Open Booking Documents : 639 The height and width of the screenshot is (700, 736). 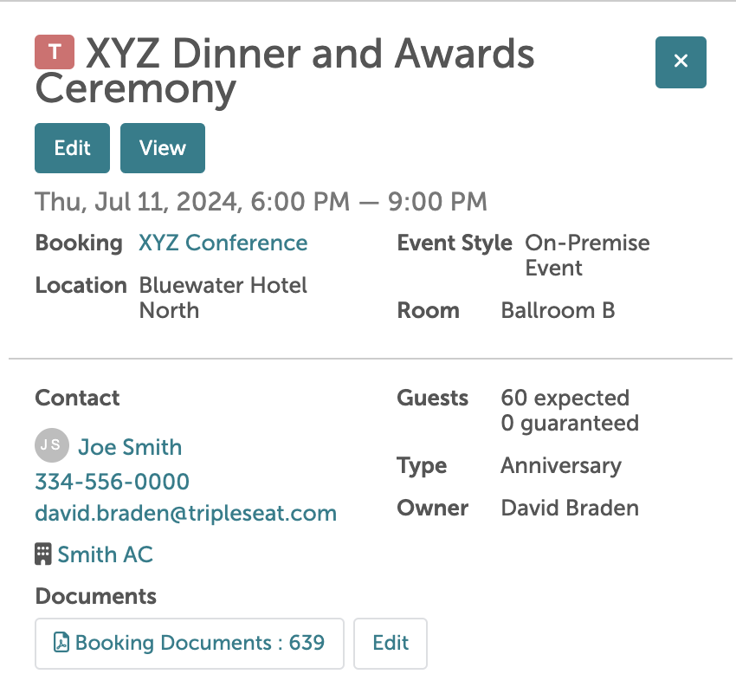(x=199, y=644)
